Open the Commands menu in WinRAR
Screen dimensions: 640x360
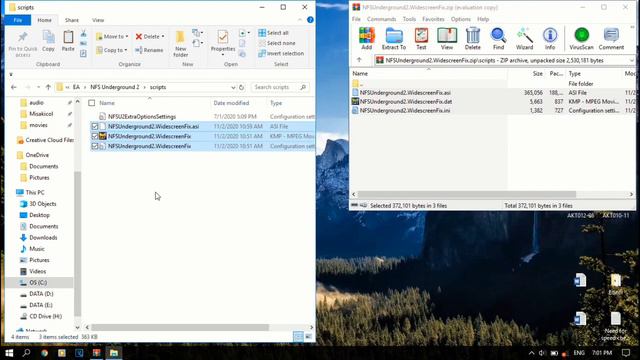381,19
